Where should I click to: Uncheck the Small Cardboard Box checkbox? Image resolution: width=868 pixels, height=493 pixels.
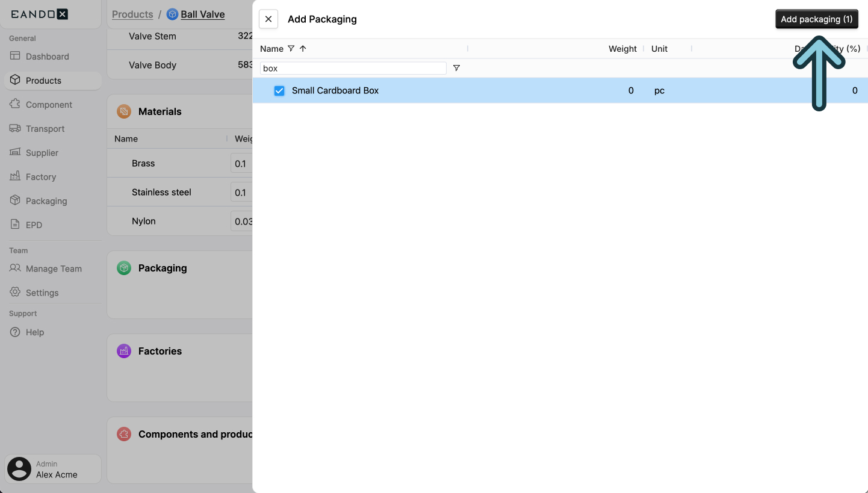[x=279, y=91]
